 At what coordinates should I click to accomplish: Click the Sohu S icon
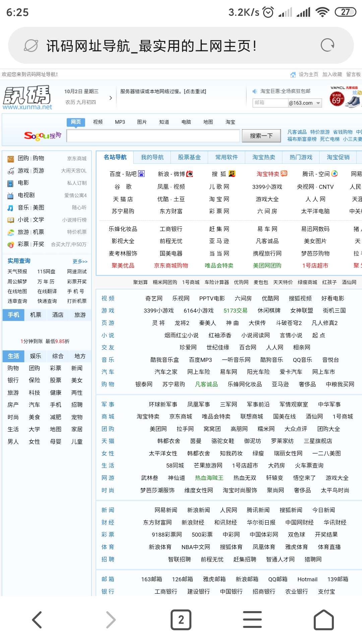232,174
